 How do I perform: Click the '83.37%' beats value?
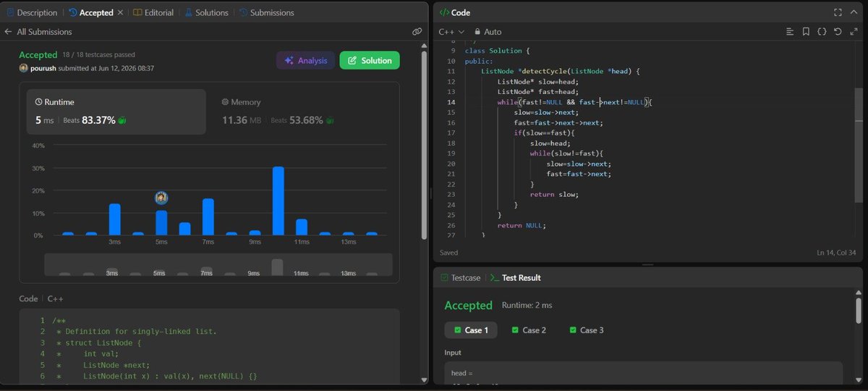(98, 120)
